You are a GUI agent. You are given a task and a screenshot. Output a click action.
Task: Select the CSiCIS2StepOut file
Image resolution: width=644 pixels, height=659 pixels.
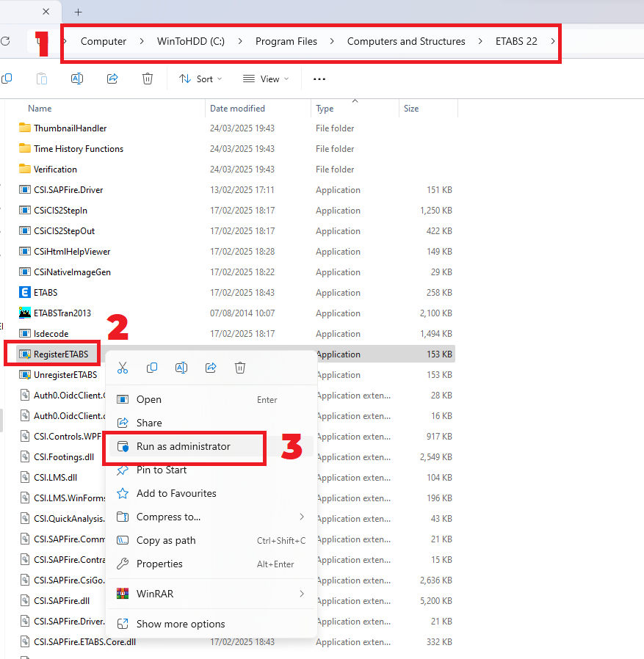click(65, 230)
